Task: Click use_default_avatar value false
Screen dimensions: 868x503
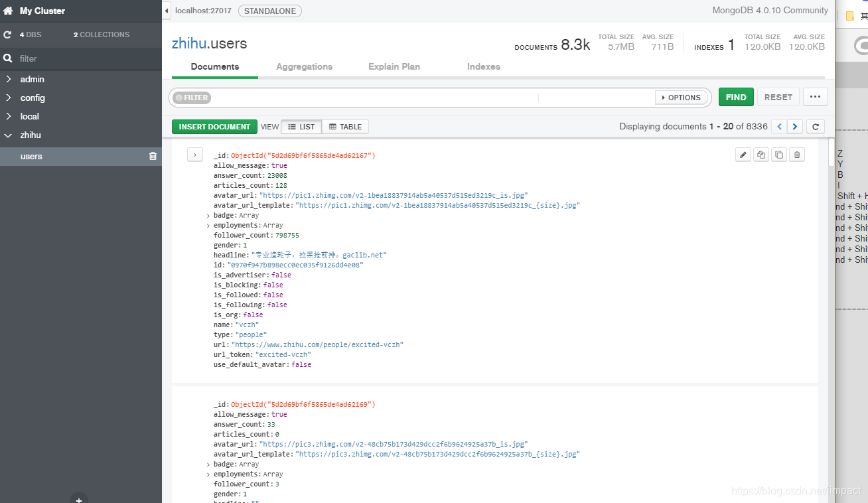Action: tap(301, 365)
